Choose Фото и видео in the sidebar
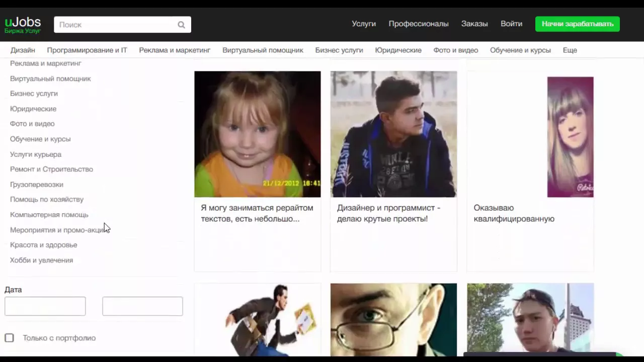 point(32,124)
